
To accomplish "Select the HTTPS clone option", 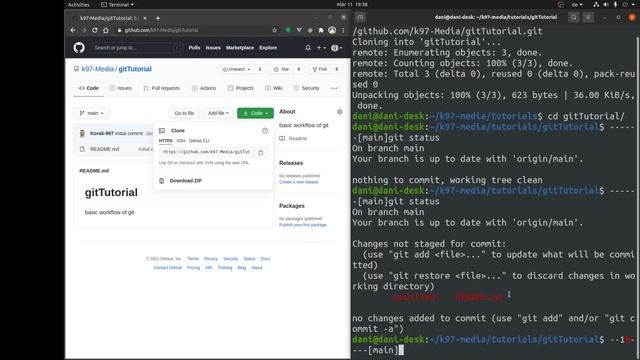I will (165, 141).
